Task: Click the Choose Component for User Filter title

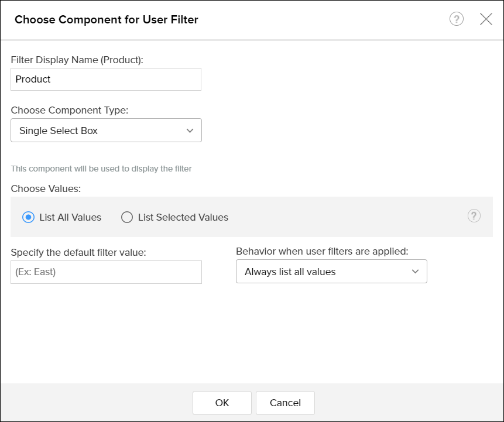Action: point(107,19)
